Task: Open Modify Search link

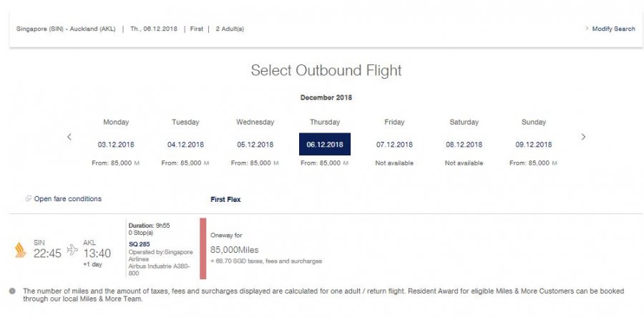Action: [613, 29]
